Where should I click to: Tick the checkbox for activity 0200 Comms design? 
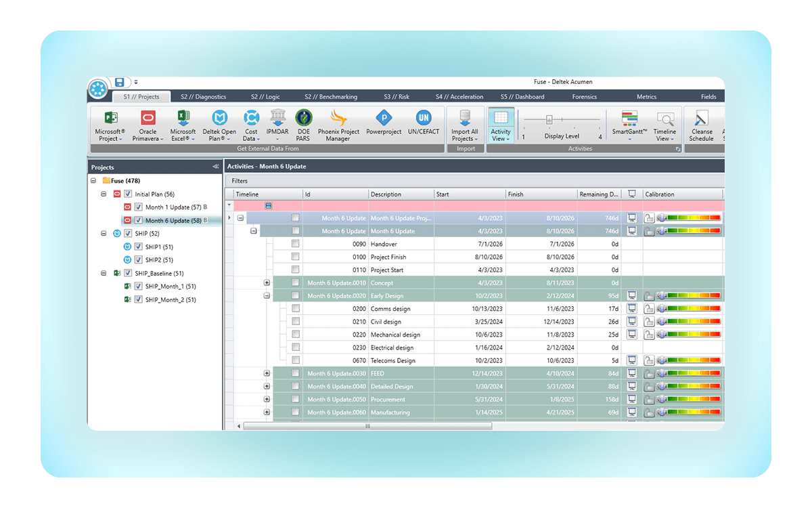pyautogui.click(x=296, y=309)
